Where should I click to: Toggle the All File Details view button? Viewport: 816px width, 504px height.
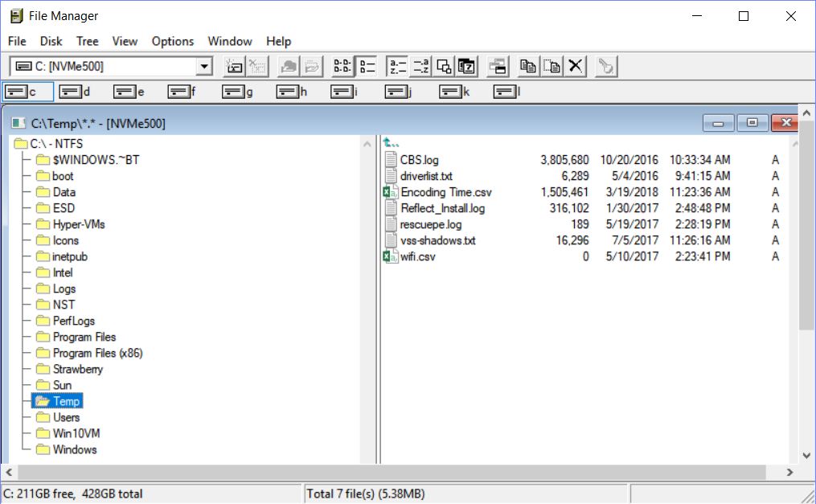pyautogui.click(x=367, y=67)
